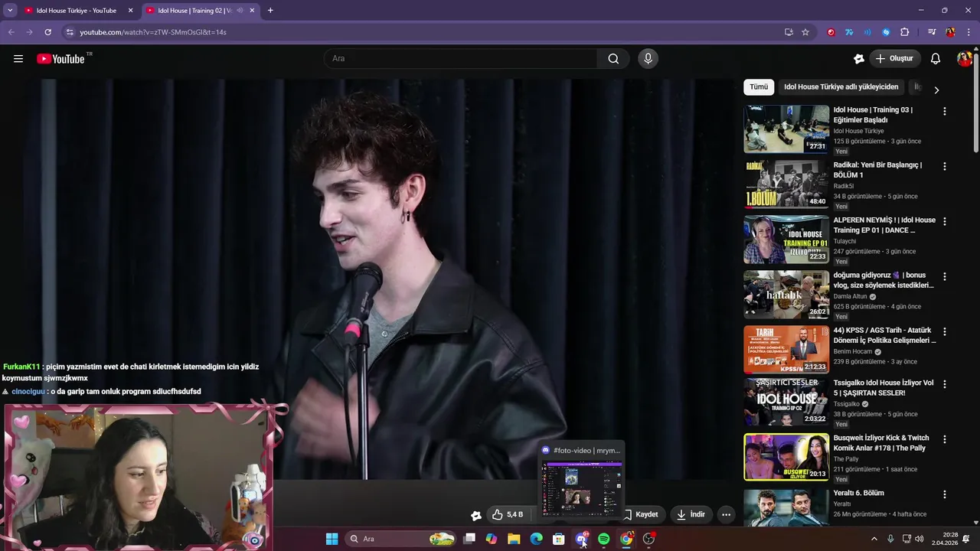Open options for Radikal Yeni Bir Başlangıç video

point(944,166)
